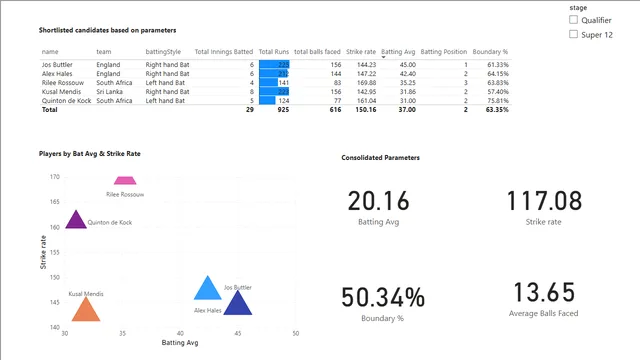The height and width of the screenshot is (360, 640).
Task: Click 169.88 strike rate cell
Action: 366,82
